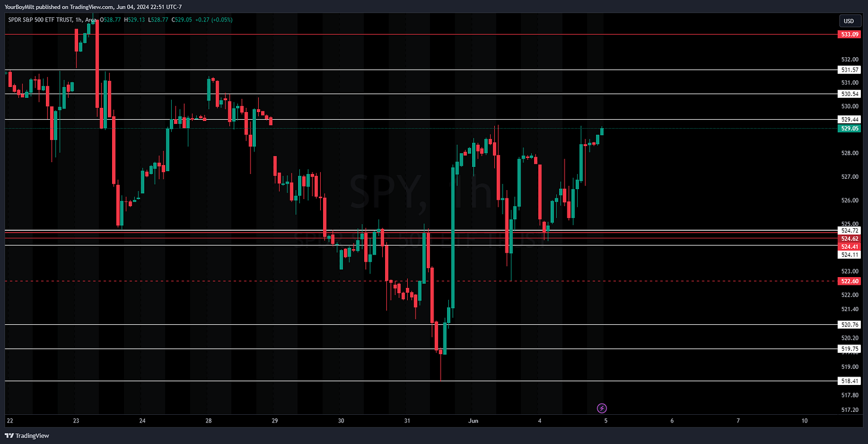The image size is (868, 444).
Task: Click date 29 on the time axis
Action: coord(274,421)
